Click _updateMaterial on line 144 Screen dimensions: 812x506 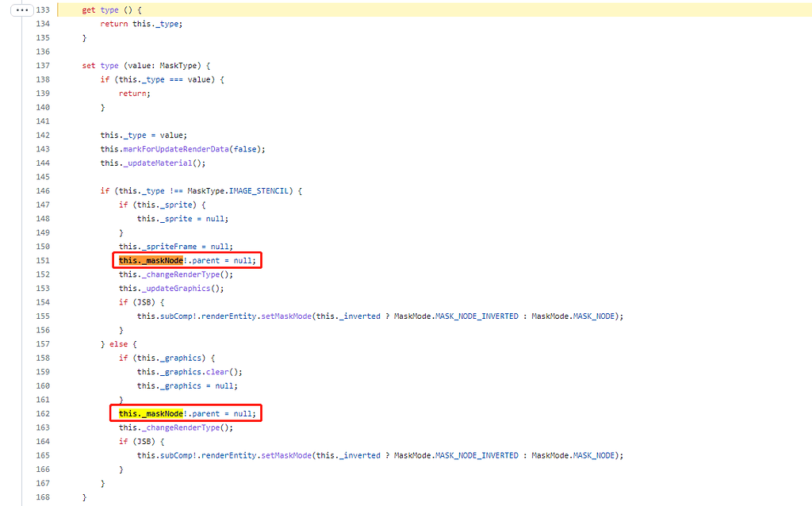pyautogui.click(x=160, y=163)
